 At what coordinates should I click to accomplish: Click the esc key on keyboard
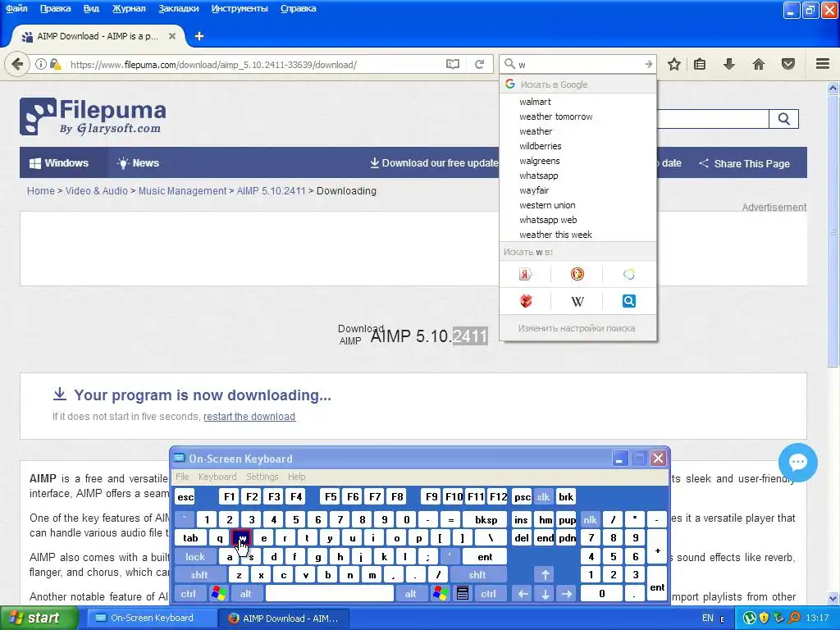pyautogui.click(x=185, y=496)
